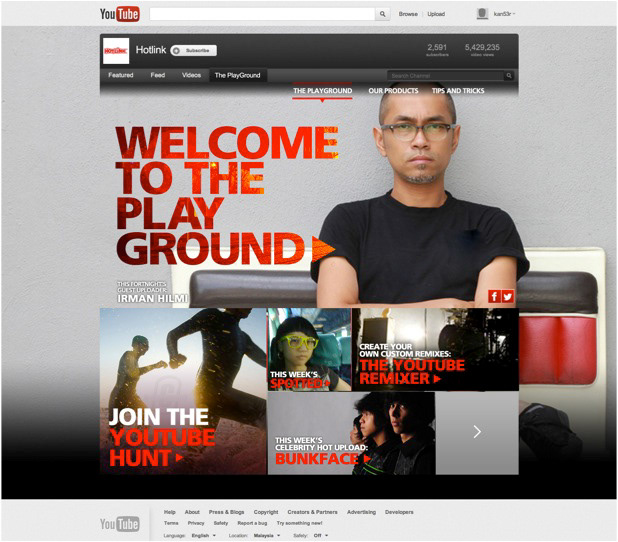Share on Facebook via the red icon

[x=494, y=296]
